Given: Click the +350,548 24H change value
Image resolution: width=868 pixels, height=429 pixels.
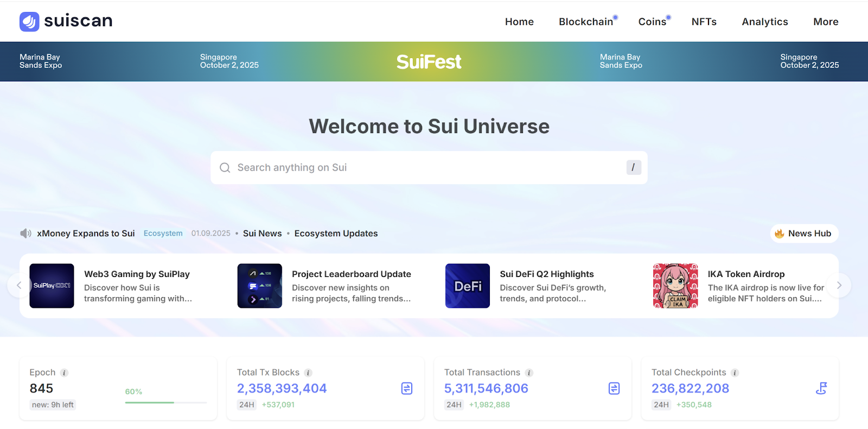Looking at the screenshot, I should click(694, 405).
